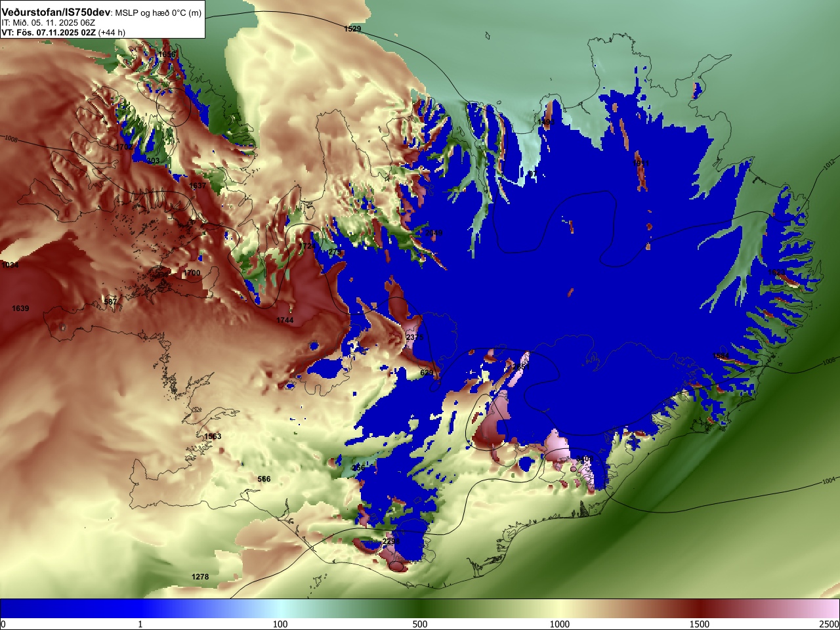The width and height of the screenshot is (840, 630).
Task: Click the map value '1529'
Action: 352,29
